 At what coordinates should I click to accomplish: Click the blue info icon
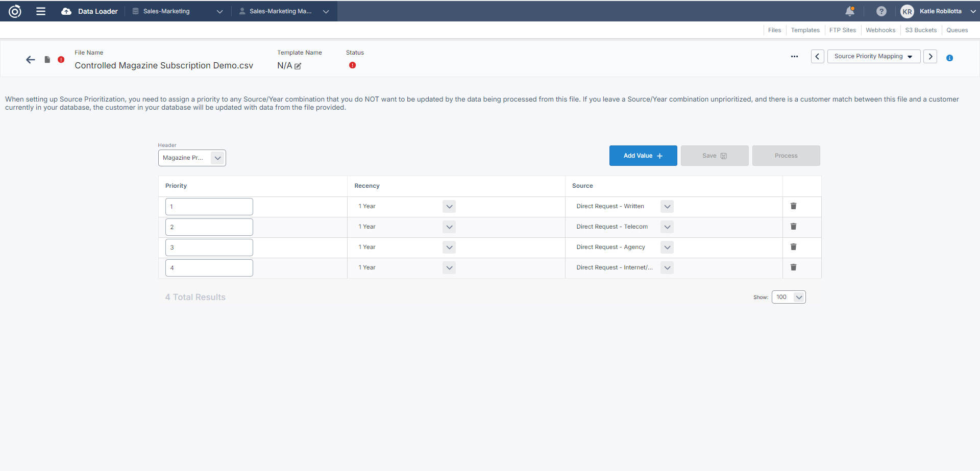pyautogui.click(x=949, y=58)
